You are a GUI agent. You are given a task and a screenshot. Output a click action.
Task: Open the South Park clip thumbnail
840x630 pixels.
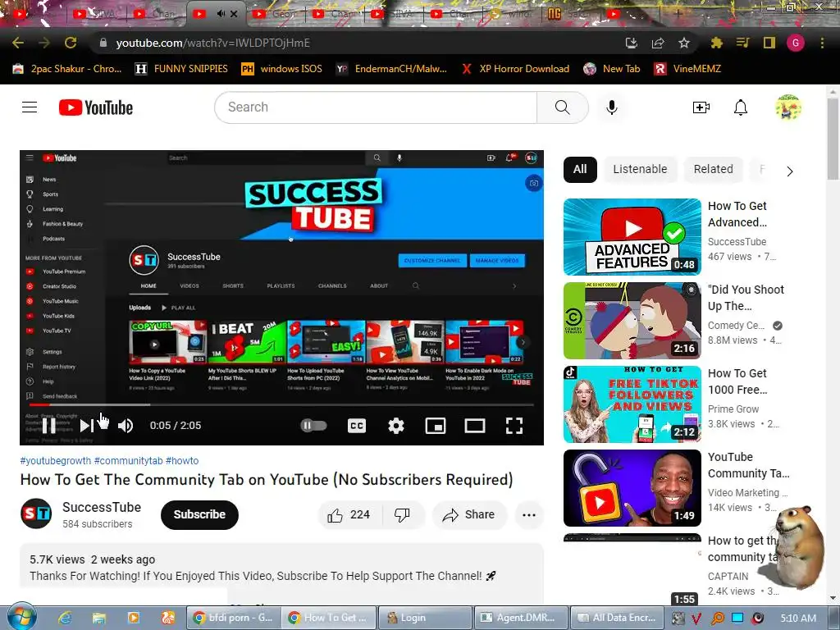tap(632, 321)
